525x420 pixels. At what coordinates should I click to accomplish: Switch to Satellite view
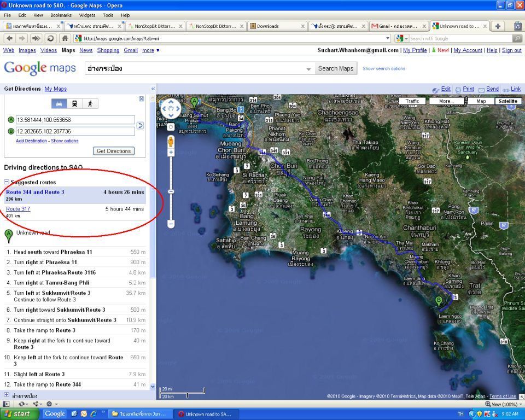click(508, 101)
